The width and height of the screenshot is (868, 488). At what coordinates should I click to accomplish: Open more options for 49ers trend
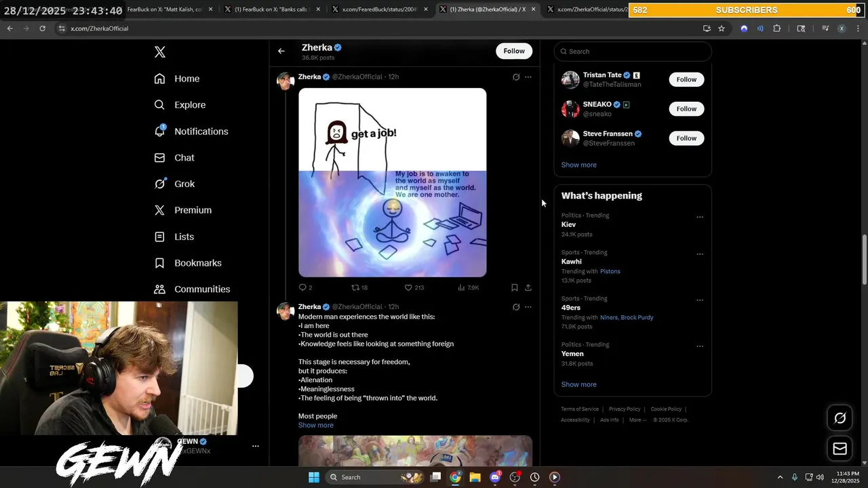point(700,300)
